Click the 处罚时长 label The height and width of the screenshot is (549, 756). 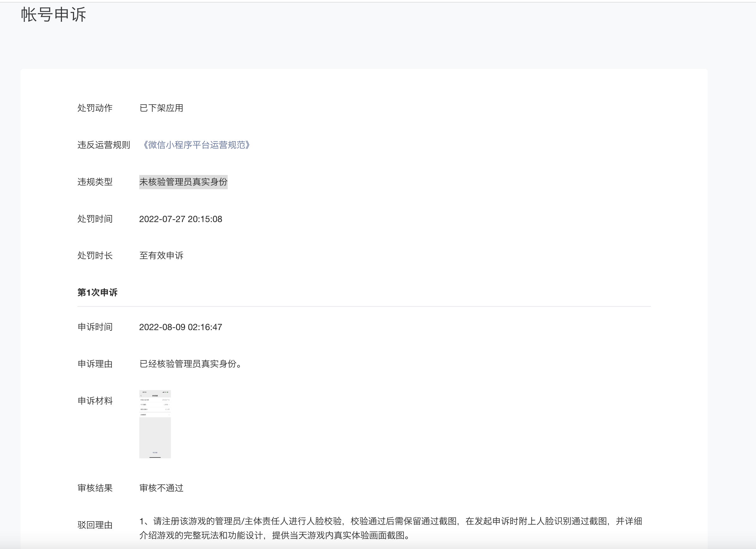95,256
